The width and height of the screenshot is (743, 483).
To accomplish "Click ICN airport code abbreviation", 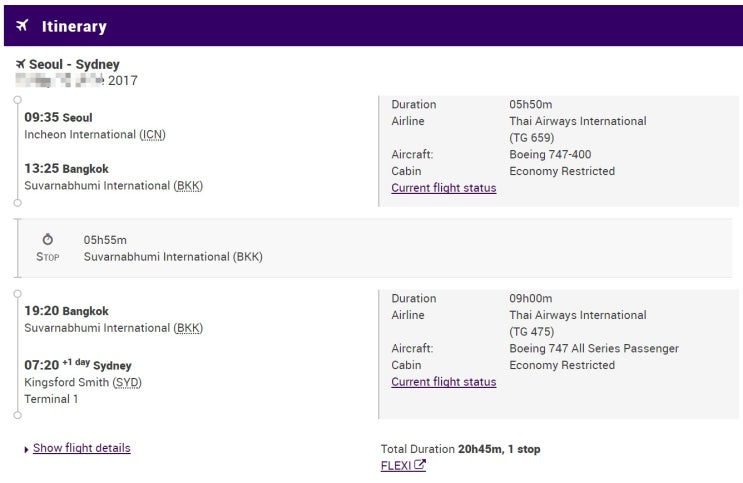I will pyautogui.click(x=151, y=135).
